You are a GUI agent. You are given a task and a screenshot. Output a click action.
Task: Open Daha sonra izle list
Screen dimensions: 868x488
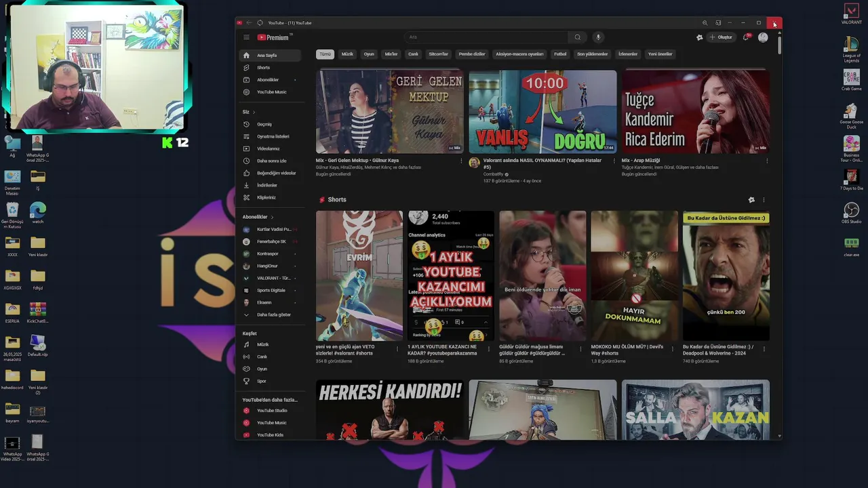[x=271, y=161]
